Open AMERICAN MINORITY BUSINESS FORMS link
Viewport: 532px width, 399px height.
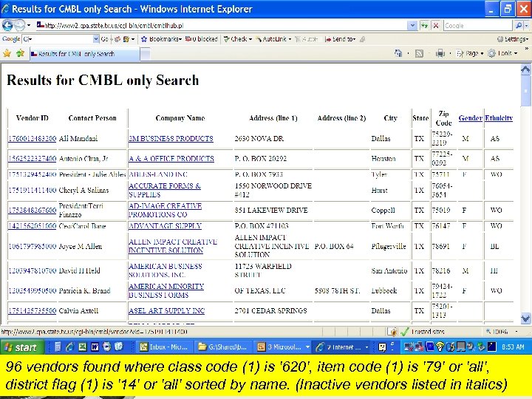(x=166, y=290)
